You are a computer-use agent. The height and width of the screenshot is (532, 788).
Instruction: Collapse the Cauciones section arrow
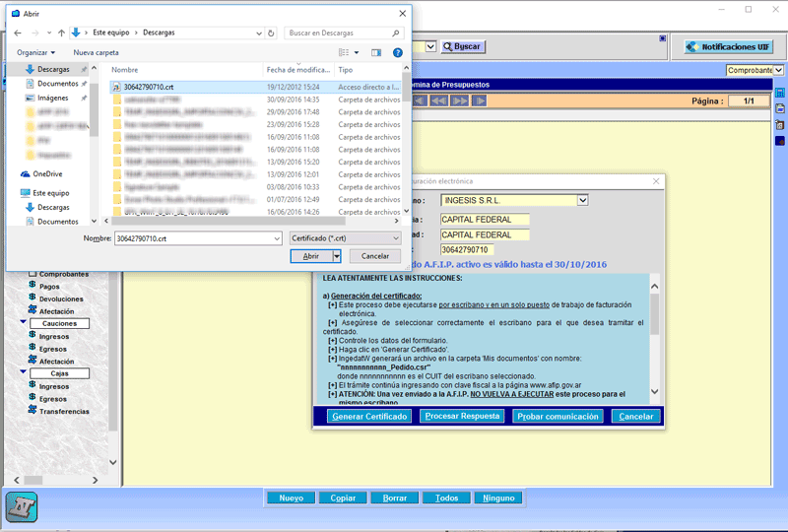(24, 322)
